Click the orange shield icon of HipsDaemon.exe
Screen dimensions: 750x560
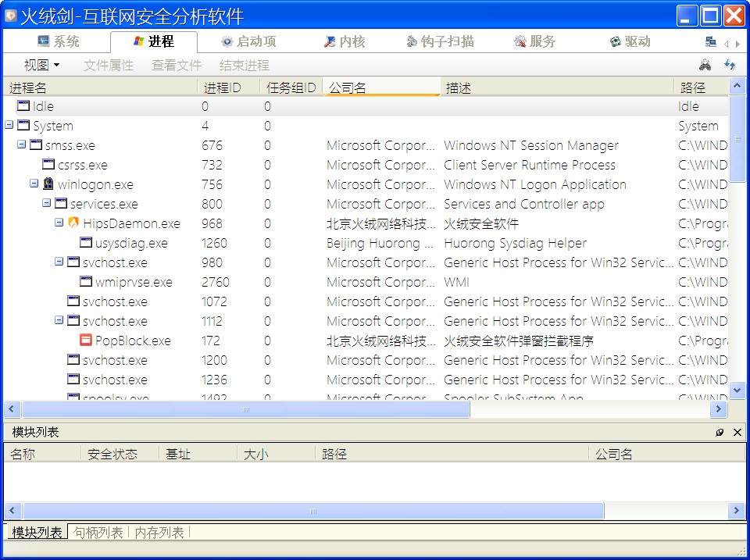point(73,223)
